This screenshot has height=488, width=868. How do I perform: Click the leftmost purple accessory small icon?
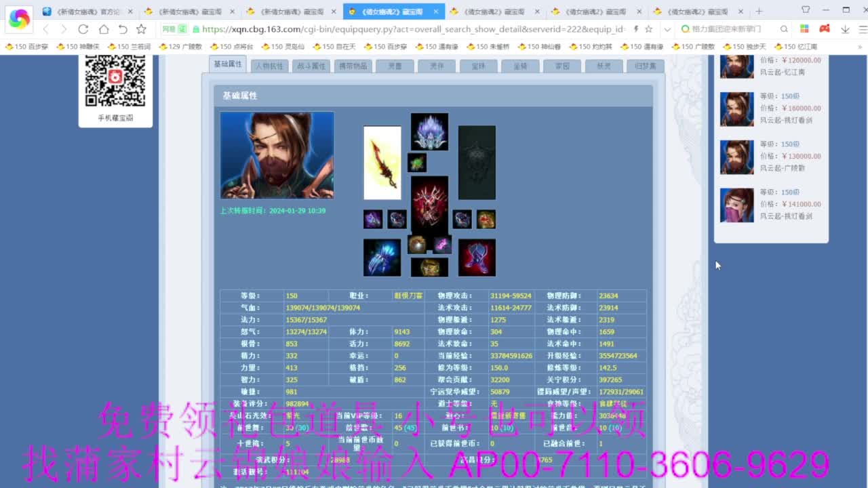click(373, 219)
